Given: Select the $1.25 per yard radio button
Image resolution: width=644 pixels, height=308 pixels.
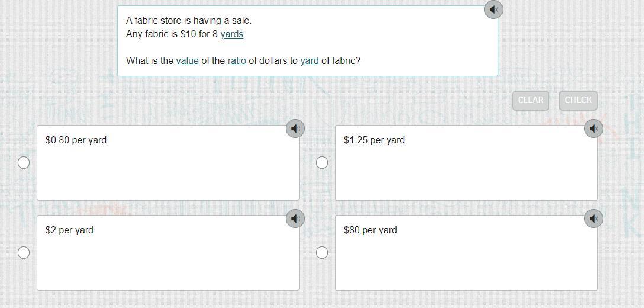Looking at the screenshot, I should coord(322,162).
